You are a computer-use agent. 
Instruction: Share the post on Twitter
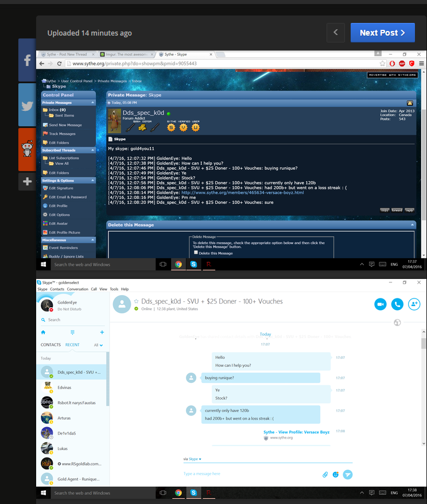coord(28,106)
